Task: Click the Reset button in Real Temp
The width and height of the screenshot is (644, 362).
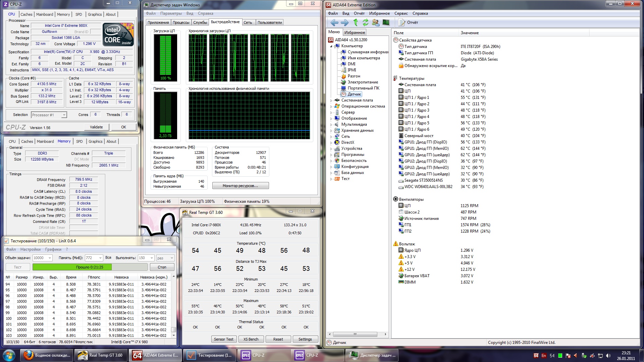Action: point(278,339)
